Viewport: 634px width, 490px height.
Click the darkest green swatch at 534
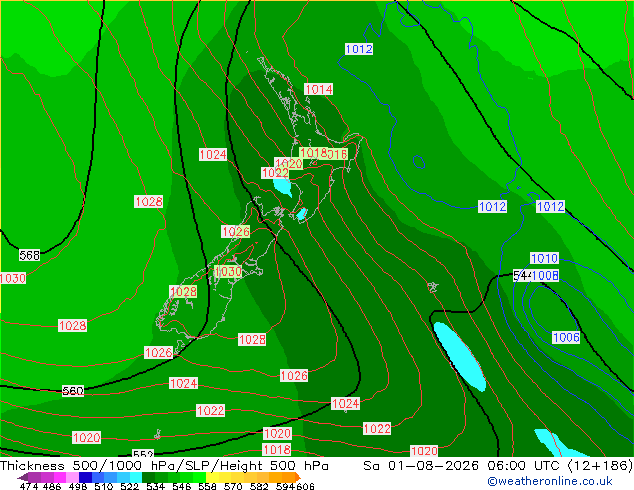(148, 477)
